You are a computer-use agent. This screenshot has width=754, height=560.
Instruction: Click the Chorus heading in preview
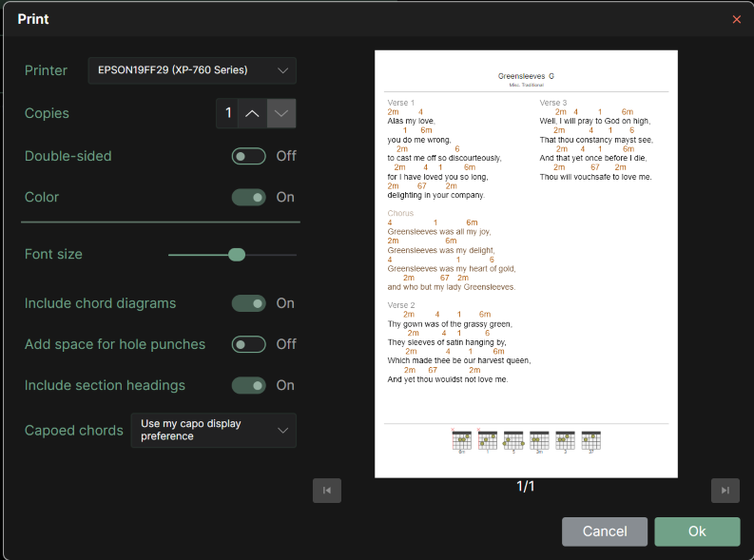(x=400, y=213)
